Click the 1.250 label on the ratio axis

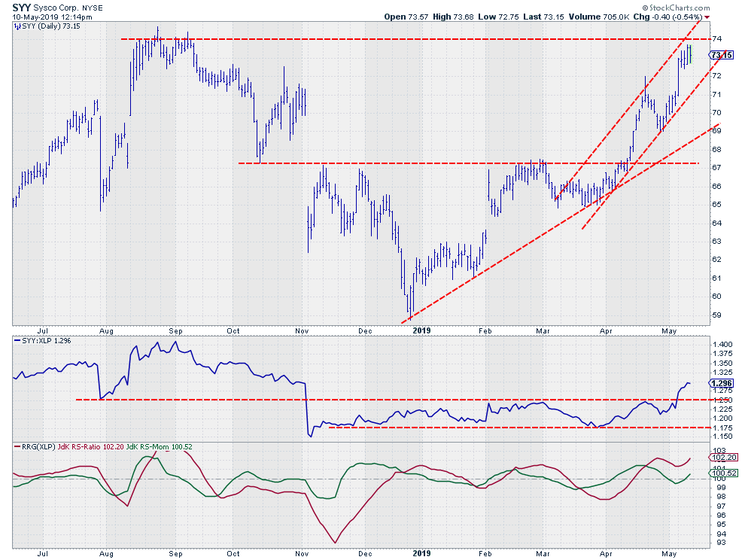(x=722, y=400)
